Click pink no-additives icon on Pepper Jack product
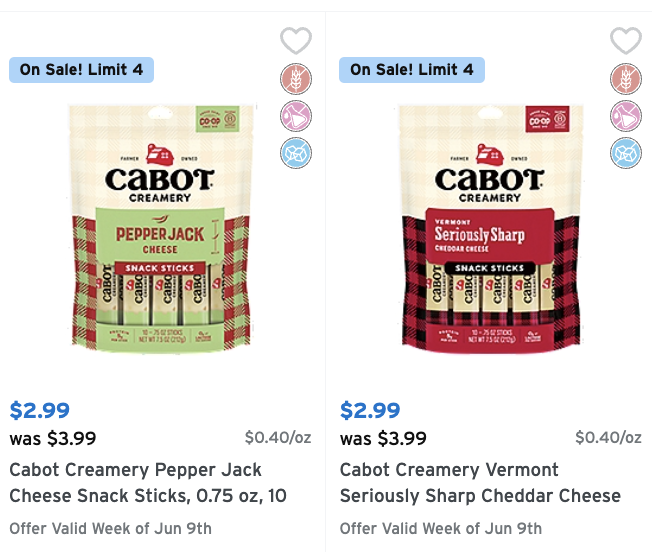The image size is (652, 552). (296, 116)
